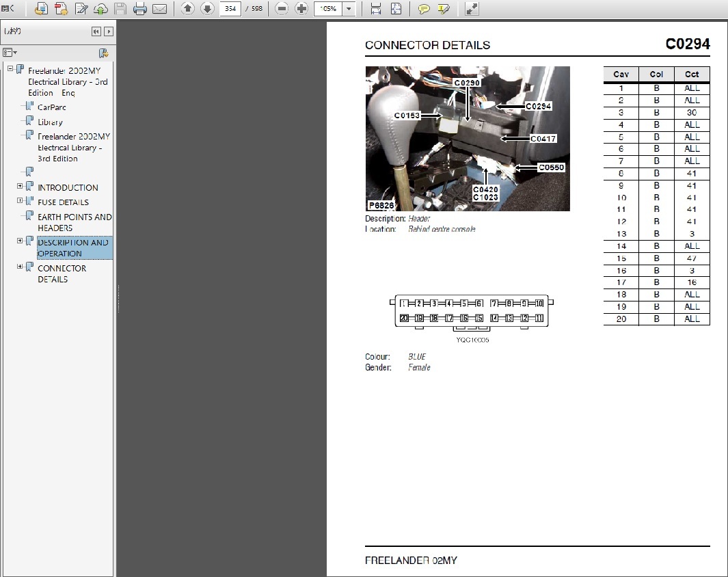The width and height of the screenshot is (728, 577).
Task: Click the Col column header
Action: (656, 75)
